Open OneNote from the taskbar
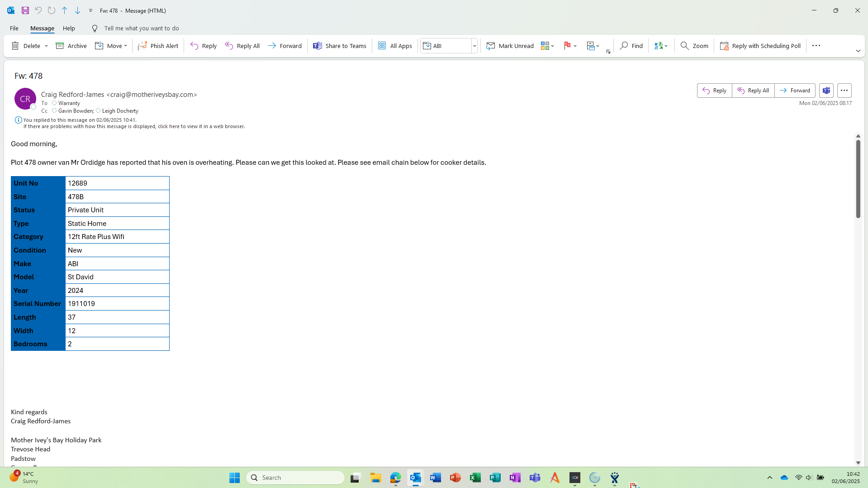Viewport: 868px width, 488px height. pyautogui.click(x=515, y=478)
